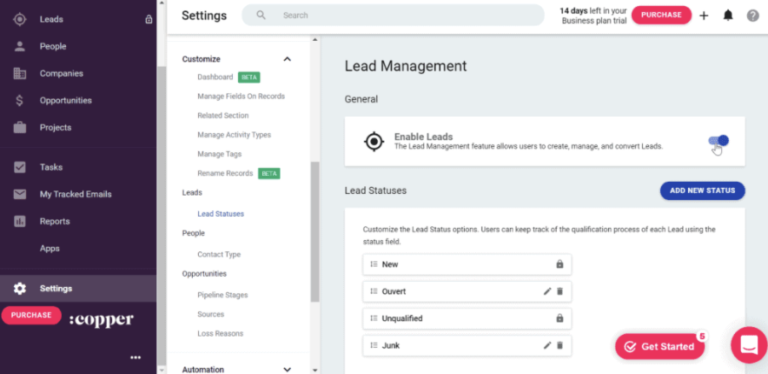Screen dimensions: 768x374
Task: Edit the Ouvert status with pencil icon
Action: [x=547, y=291]
